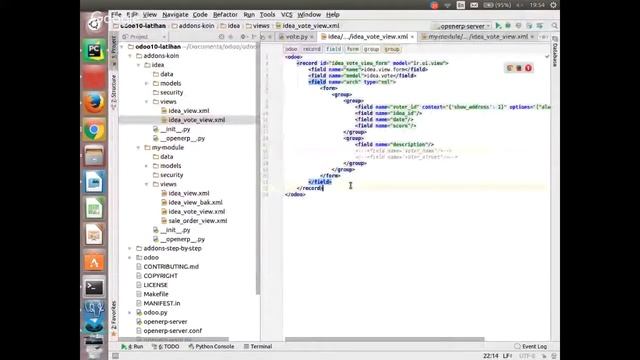
Task: Click the green Run button in toolbar
Action: point(498,26)
